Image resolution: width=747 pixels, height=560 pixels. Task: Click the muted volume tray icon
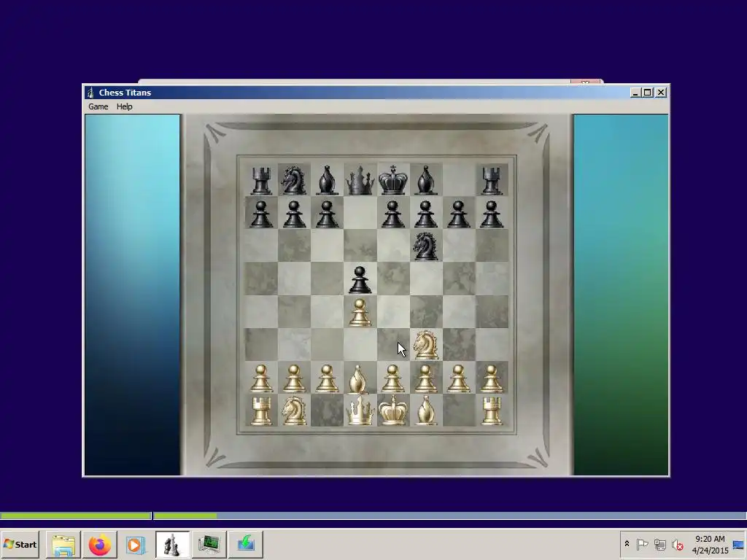point(678,544)
